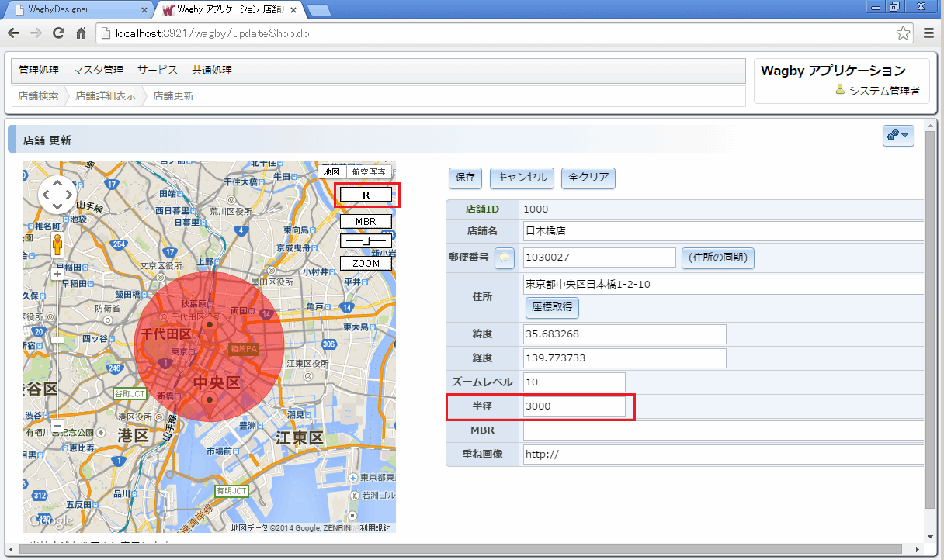944x560 pixels.
Task: Open the 管理処理 menu
Action: 39,70
